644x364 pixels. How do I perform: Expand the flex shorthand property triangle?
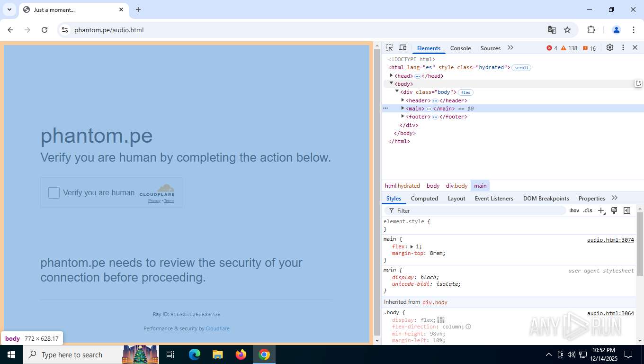click(412, 246)
